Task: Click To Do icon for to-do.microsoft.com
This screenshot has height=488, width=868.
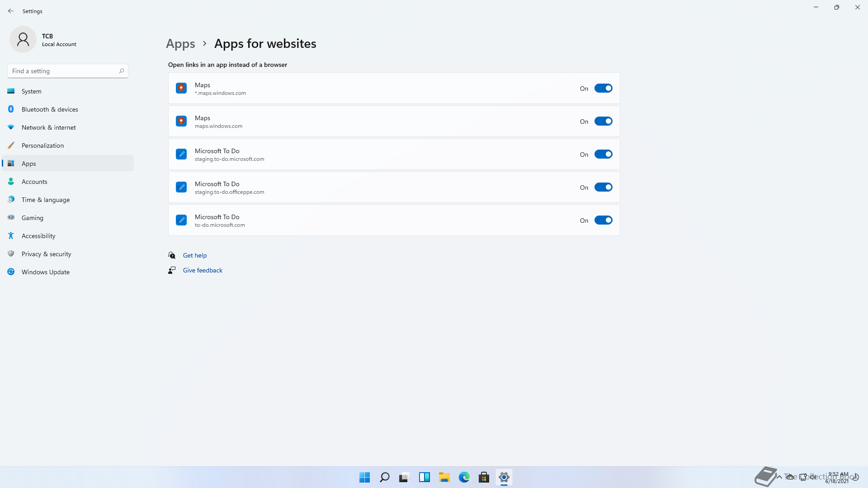Action: click(181, 220)
